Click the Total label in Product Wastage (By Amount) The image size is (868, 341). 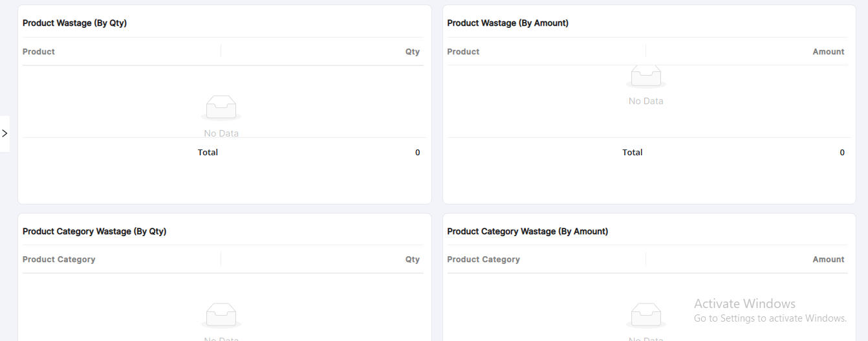(x=632, y=153)
